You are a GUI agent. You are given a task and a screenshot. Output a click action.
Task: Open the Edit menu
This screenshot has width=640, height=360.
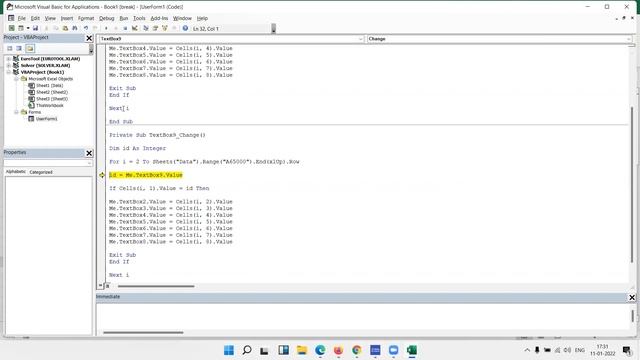tap(35, 18)
